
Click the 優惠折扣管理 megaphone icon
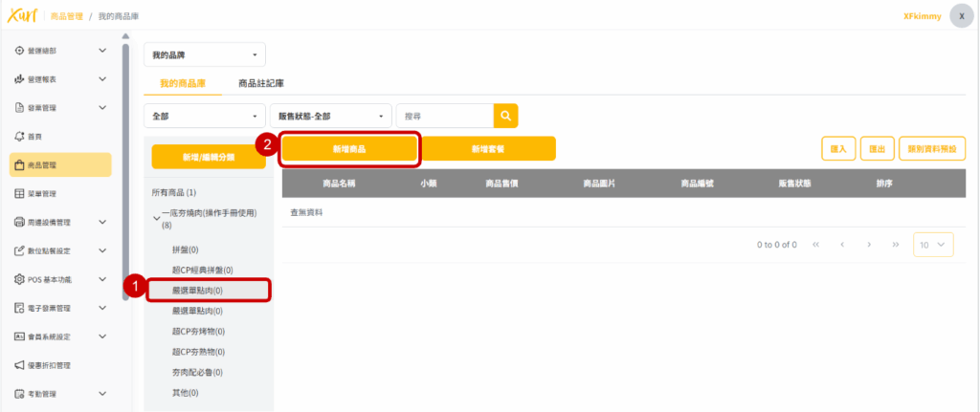click(x=19, y=365)
